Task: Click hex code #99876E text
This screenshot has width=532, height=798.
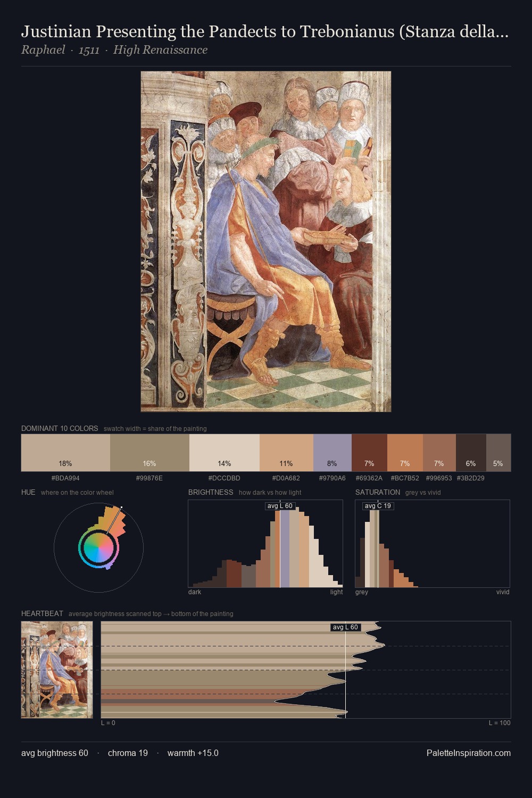Action: pyautogui.click(x=149, y=478)
